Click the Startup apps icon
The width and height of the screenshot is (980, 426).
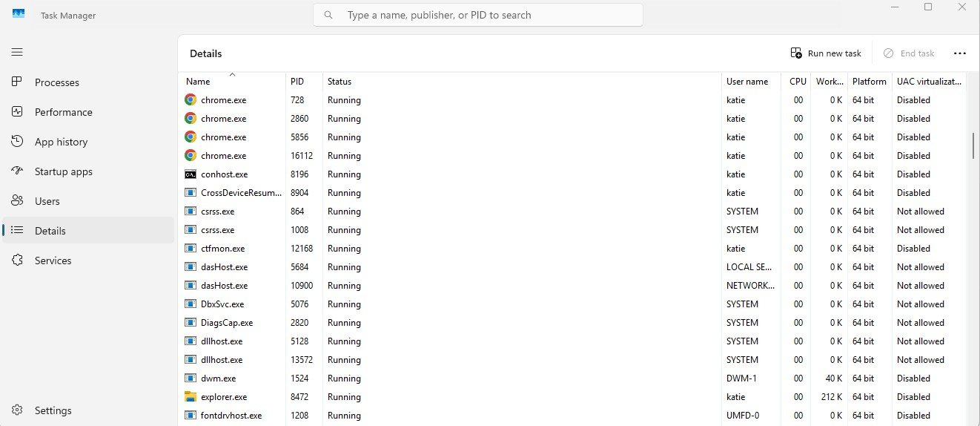click(x=17, y=171)
